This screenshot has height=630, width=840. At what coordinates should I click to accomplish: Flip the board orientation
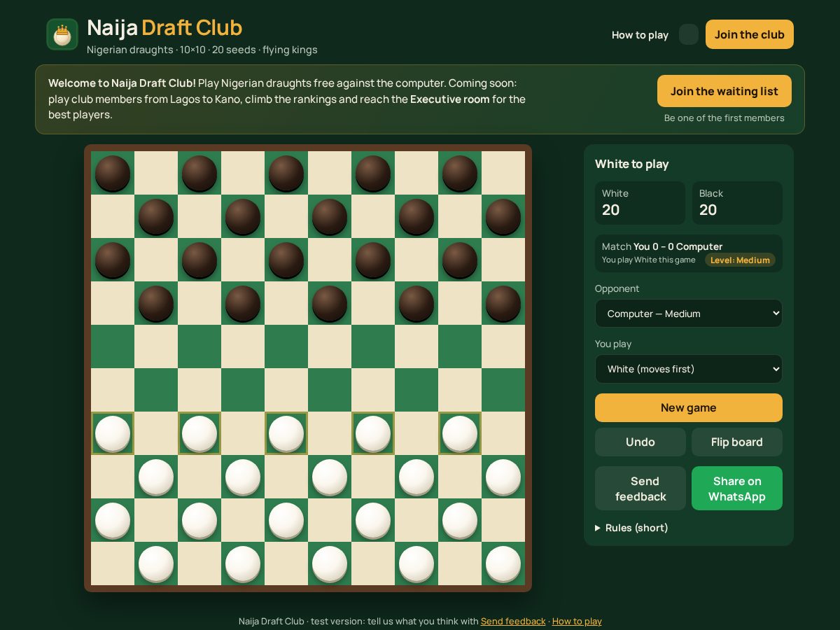pyautogui.click(x=737, y=442)
